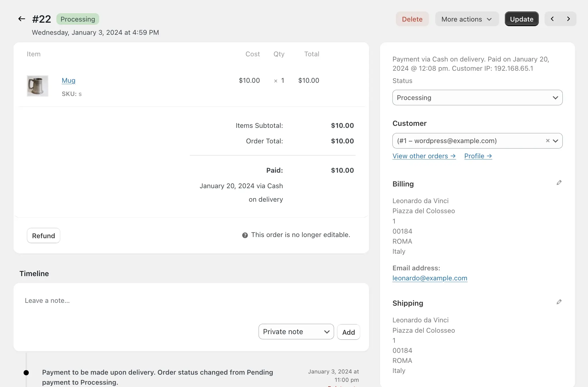Open the View other orders link
Viewport: 588px width, 387px height.
pyautogui.click(x=423, y=156)
